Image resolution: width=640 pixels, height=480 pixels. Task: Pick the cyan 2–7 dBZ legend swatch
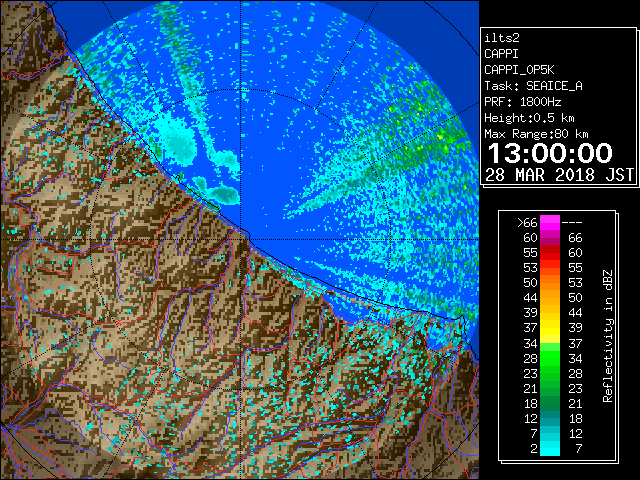tap(550, 448)
